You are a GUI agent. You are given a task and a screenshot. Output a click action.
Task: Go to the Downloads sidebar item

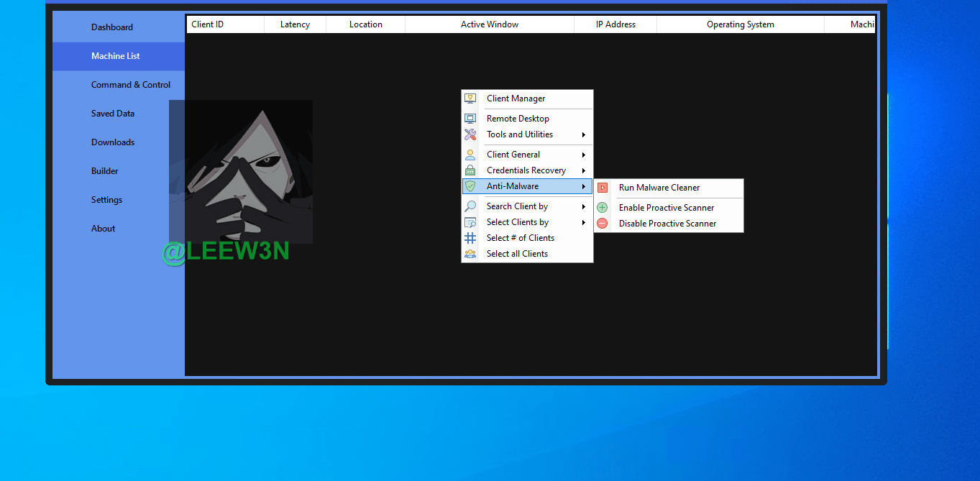113,142
